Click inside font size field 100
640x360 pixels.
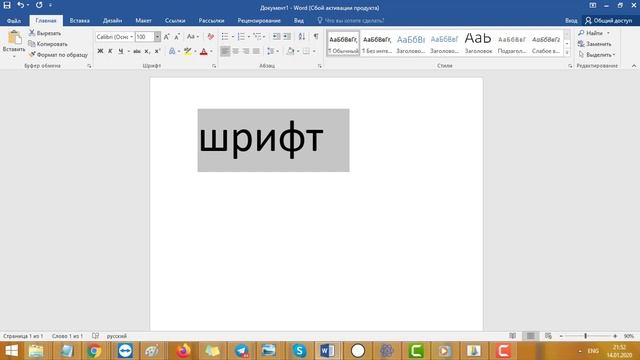(x=144, y=37)
